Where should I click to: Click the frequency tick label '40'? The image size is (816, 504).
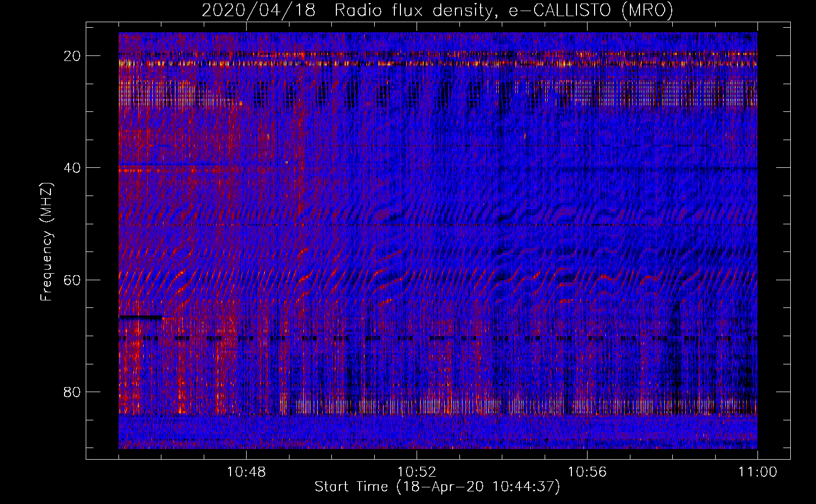(x=73, y=168)
